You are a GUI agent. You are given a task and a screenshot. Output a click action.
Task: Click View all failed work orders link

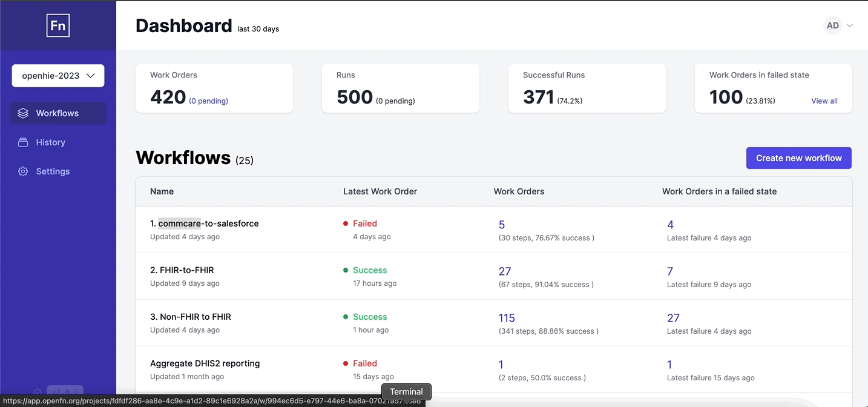[x=824, y=101]
